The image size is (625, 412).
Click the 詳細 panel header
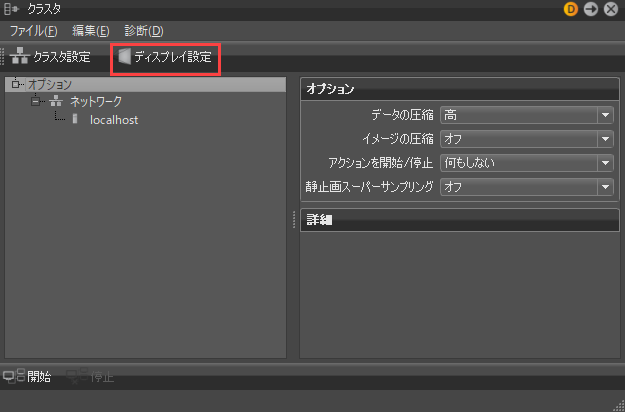coord(460,220)
